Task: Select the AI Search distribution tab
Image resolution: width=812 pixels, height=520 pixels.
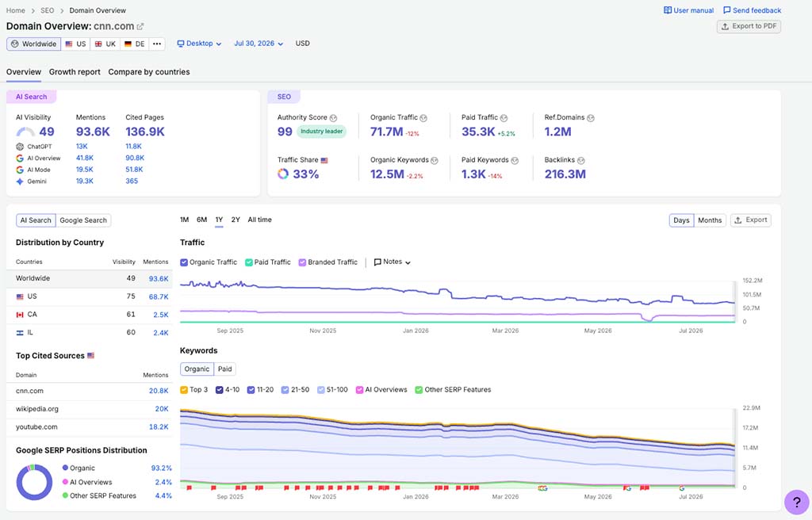Action: click(x=36, y=220)
